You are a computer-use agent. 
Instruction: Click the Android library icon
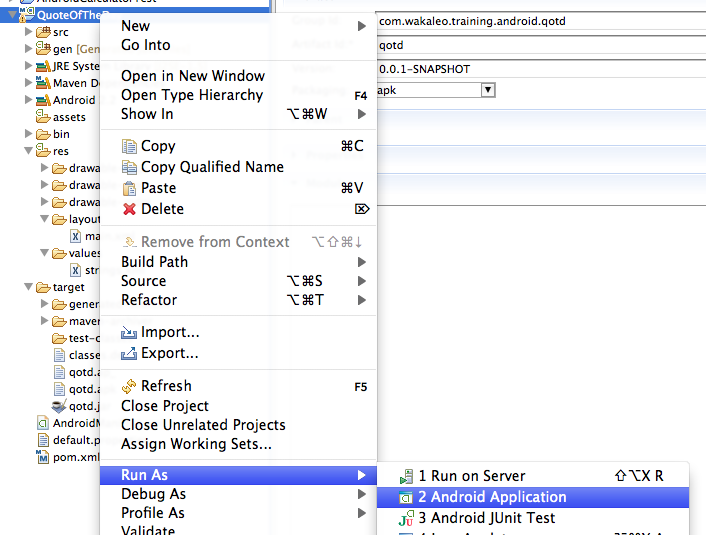click(x=43, y=100)
